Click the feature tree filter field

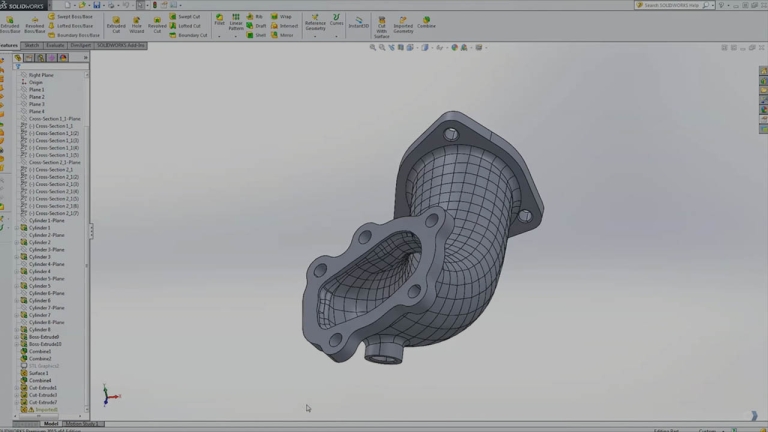click(51, 67)
